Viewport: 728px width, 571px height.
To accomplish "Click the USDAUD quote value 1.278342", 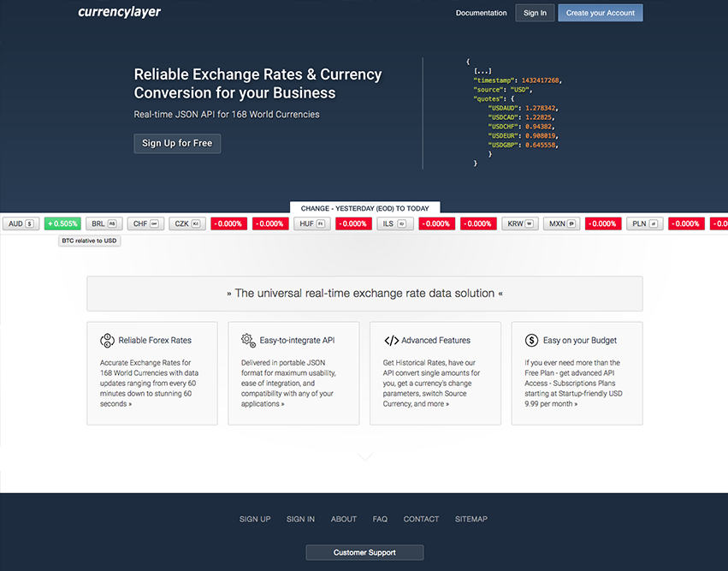I will [x=541, y=108].
